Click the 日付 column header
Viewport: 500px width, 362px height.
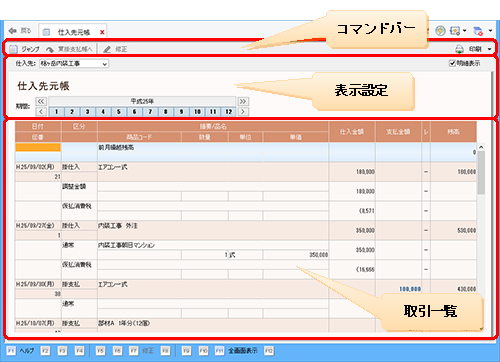click(x=38, y=126)
